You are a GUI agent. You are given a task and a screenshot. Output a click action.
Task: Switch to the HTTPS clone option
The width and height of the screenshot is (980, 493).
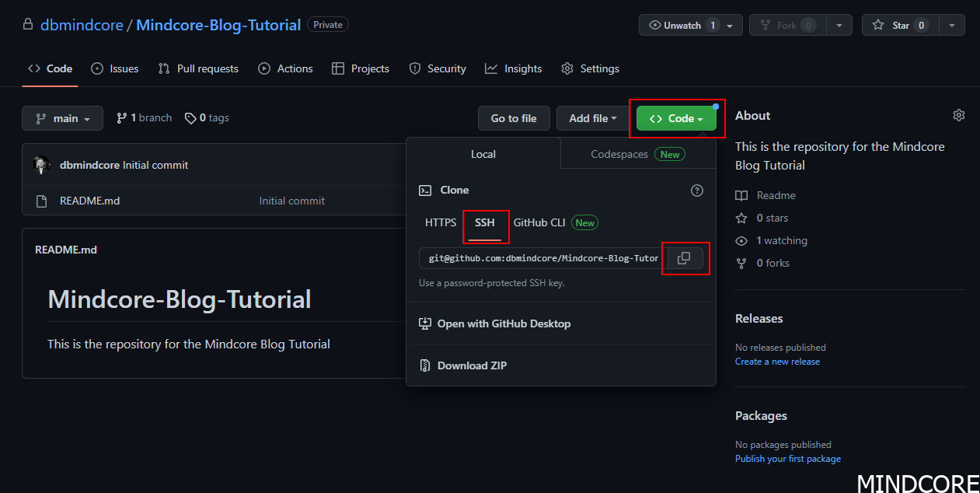pos(441,222)
